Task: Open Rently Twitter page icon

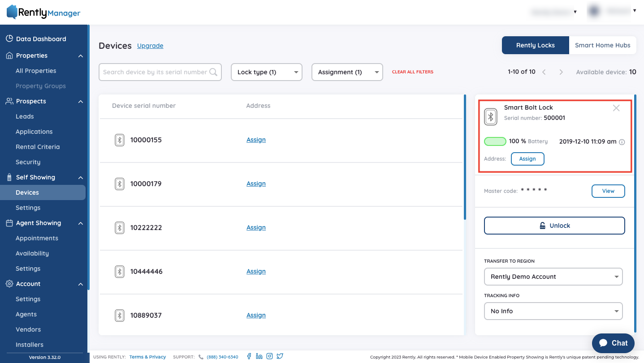Action: coord(280,356)
